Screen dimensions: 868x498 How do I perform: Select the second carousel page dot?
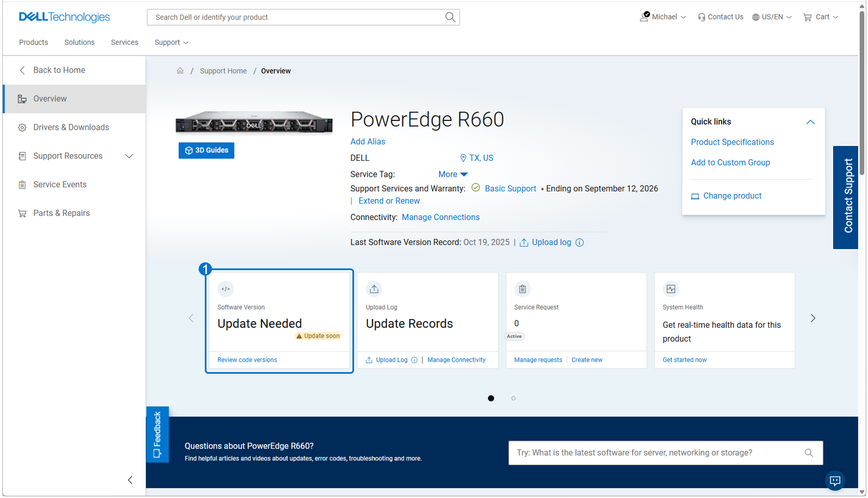(514, 398)
